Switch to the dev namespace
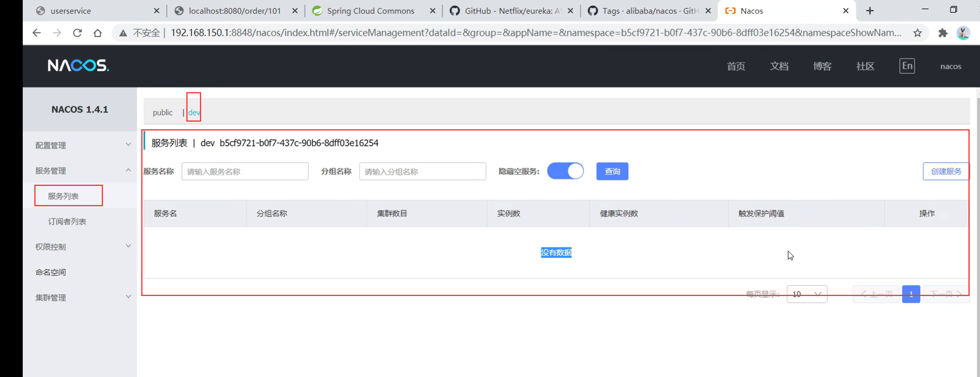The height and width of the screenshot is (377, 980). click(x=194, y=113)
